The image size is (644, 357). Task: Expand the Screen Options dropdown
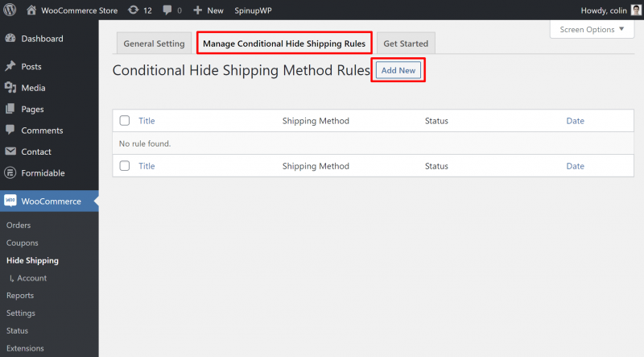click(x=592, y=30)
